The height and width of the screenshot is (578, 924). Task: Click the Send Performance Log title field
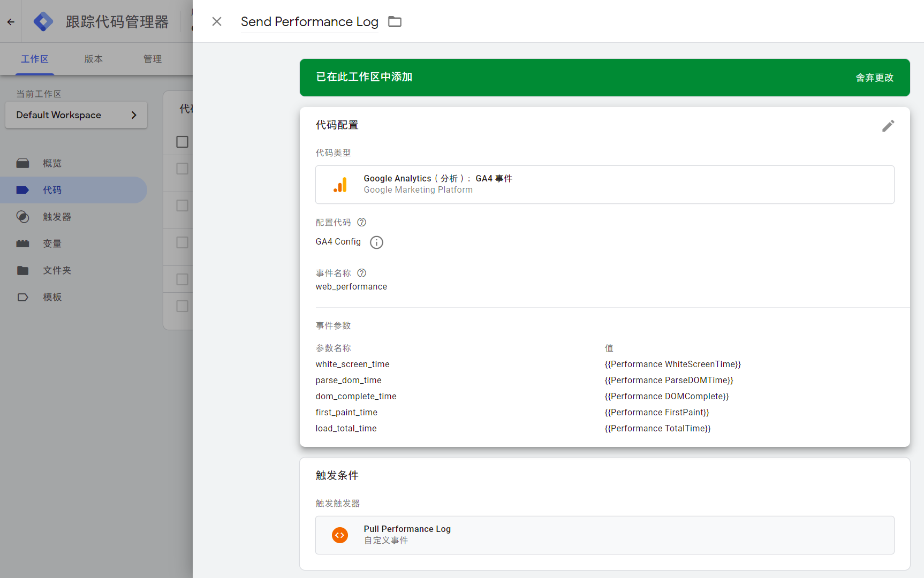tap(309, 21)
